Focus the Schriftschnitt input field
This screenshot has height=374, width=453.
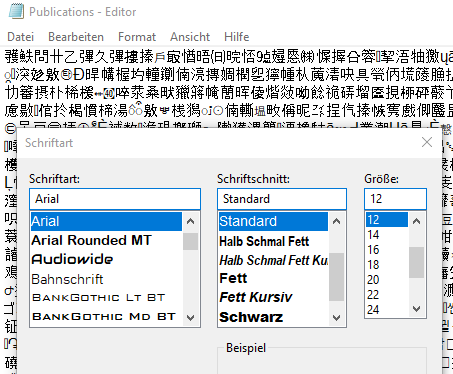click(282, 199)
